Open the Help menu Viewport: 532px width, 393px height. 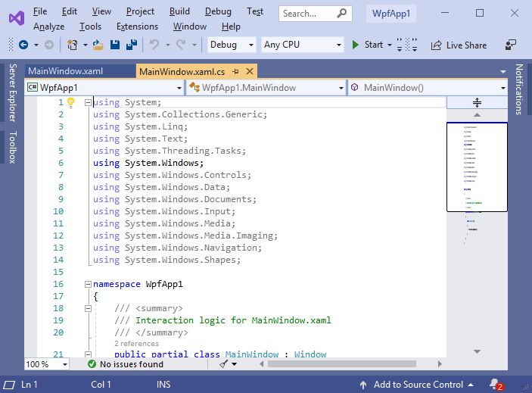click(x=231, y=27)
